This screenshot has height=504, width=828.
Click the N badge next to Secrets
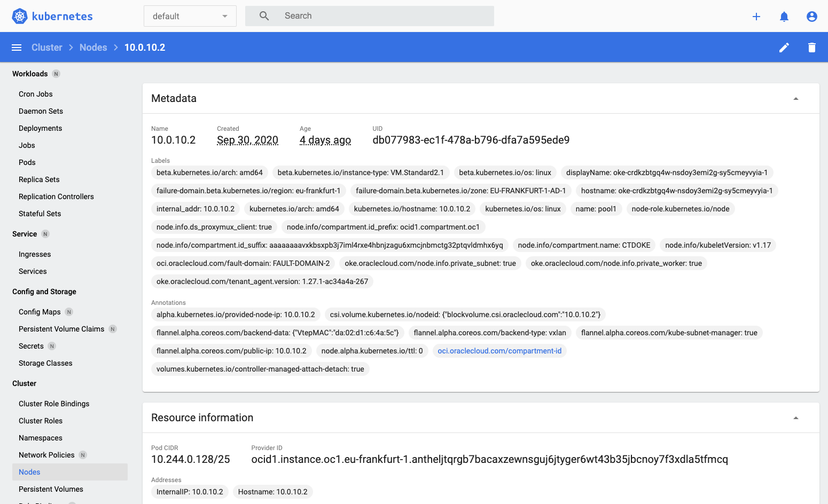click(52, 346)
